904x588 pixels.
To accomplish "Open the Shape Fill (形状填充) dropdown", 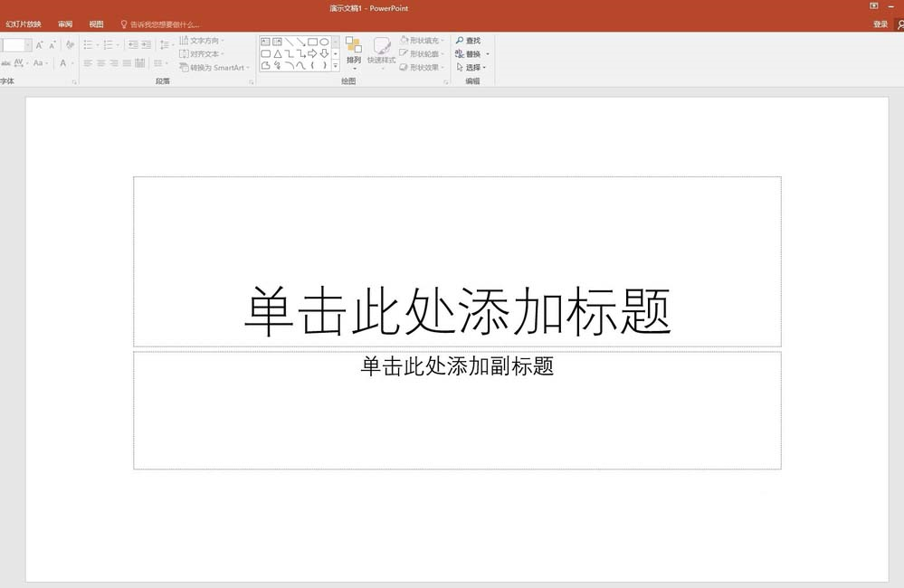I will point(422,42).
